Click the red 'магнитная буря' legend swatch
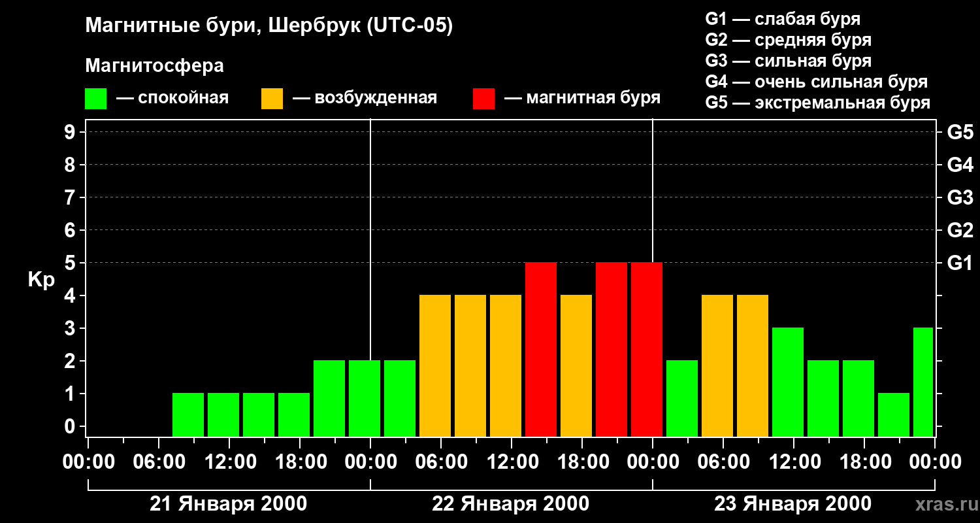Image resolution: width=980 pixels, height=523 pixels. [483, 99]
